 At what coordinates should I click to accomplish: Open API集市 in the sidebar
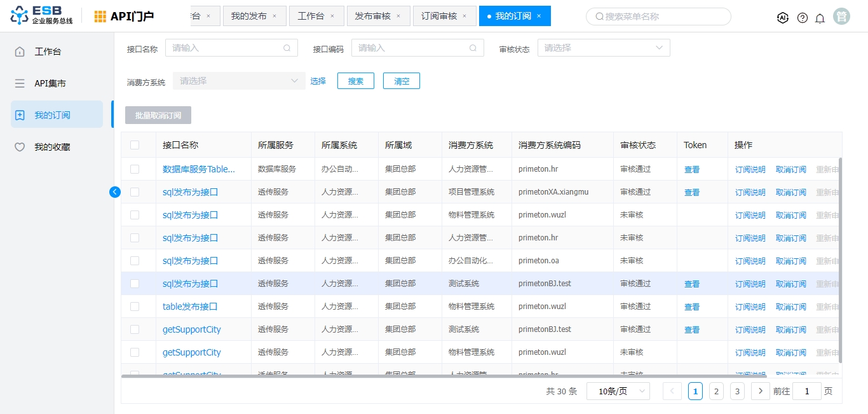50,83
